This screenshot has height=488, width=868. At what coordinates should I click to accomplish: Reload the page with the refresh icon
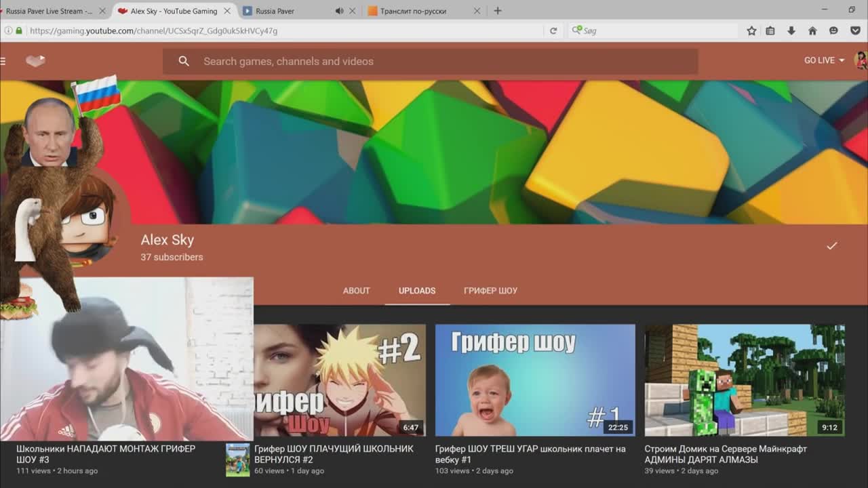(x=553, y=30)
